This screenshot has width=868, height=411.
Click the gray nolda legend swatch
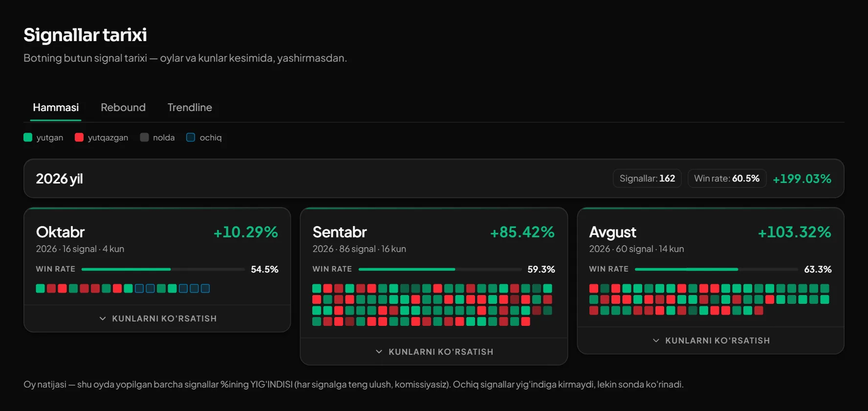click(x=144, y=137)
